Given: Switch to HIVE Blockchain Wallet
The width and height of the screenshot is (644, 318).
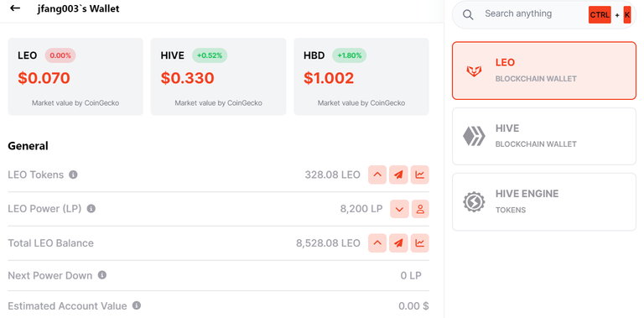Looking at the screenshot, I should point(544,137).
